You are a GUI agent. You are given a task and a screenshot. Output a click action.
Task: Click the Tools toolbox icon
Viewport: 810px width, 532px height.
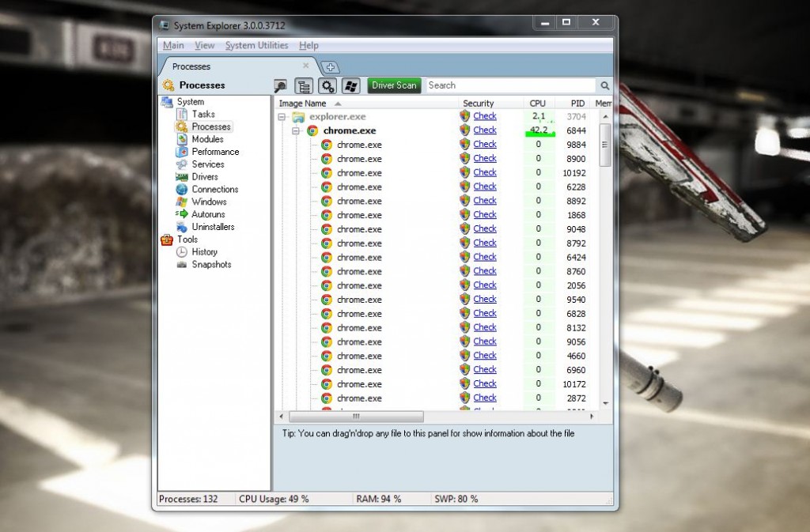coord(167,240)
